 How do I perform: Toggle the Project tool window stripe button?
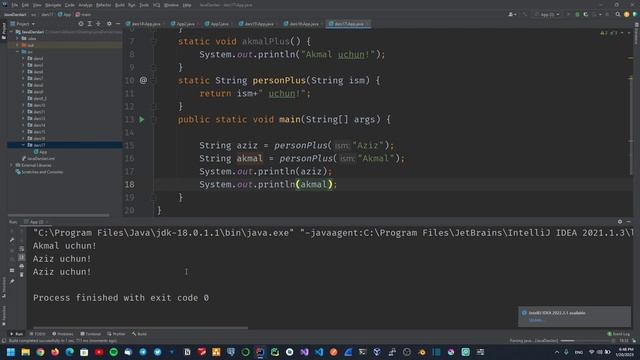pyautogui.click(x=4, y=31)
